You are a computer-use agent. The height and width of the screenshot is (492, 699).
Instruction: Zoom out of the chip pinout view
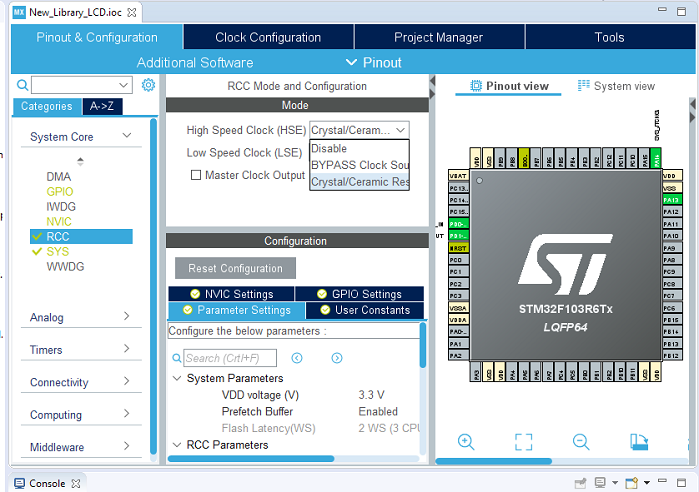pyautogui.click(x=581, y=442)
